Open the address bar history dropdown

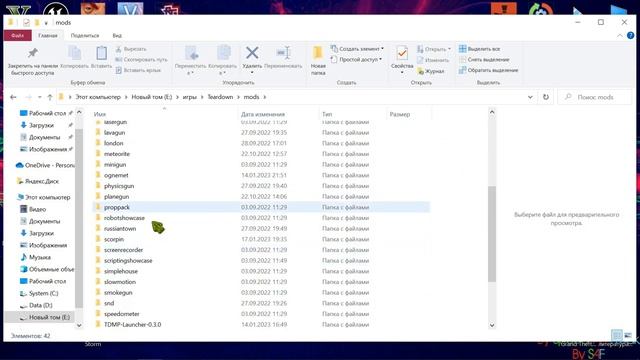coord(530,97)
